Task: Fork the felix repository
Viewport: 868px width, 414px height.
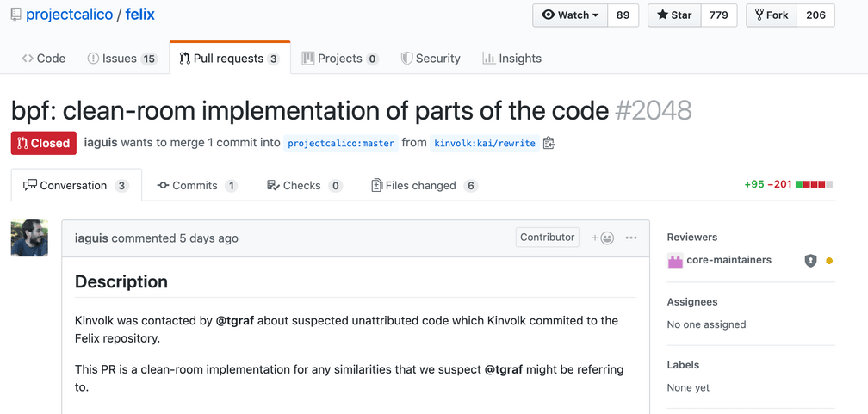Action: coord(772,15)
